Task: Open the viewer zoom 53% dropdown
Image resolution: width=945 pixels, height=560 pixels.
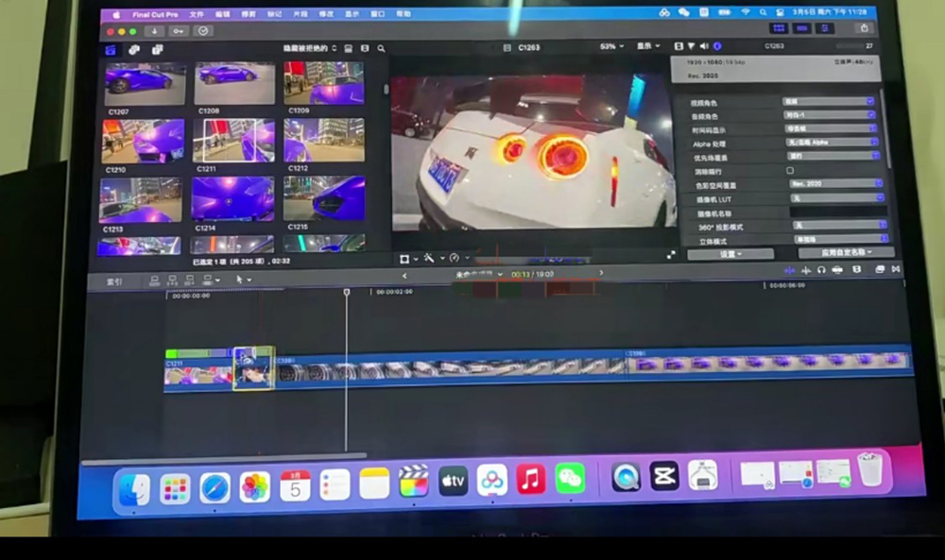Action: pyautogui.click(x=611, y=46)
